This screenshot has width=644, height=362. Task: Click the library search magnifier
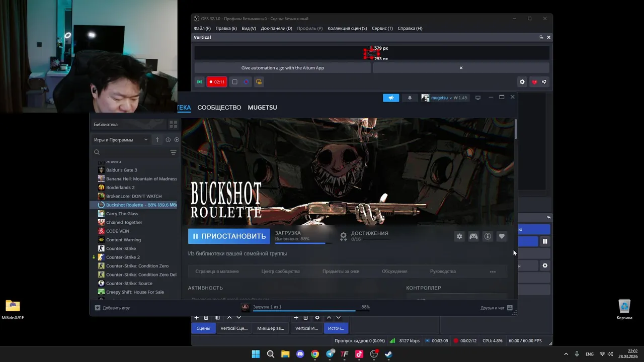[97, 152]
